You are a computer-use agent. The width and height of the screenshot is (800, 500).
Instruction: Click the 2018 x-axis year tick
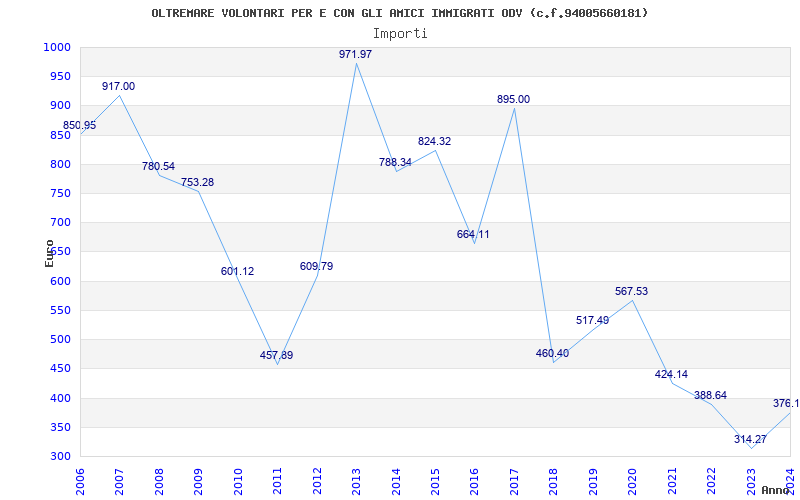click(x=554, y=481)
